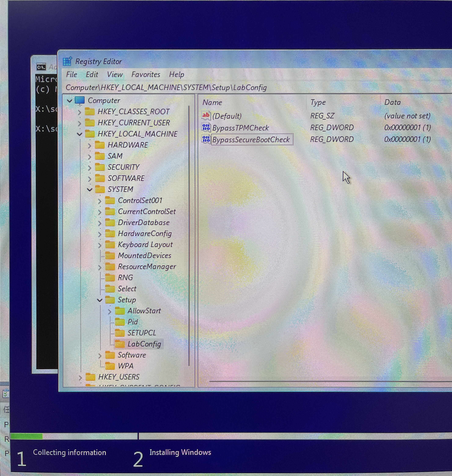This screenshot has width=452, height=476.
Task: Click the BypassSecureBootCheck DWORD icon
Action: [206, 139]
